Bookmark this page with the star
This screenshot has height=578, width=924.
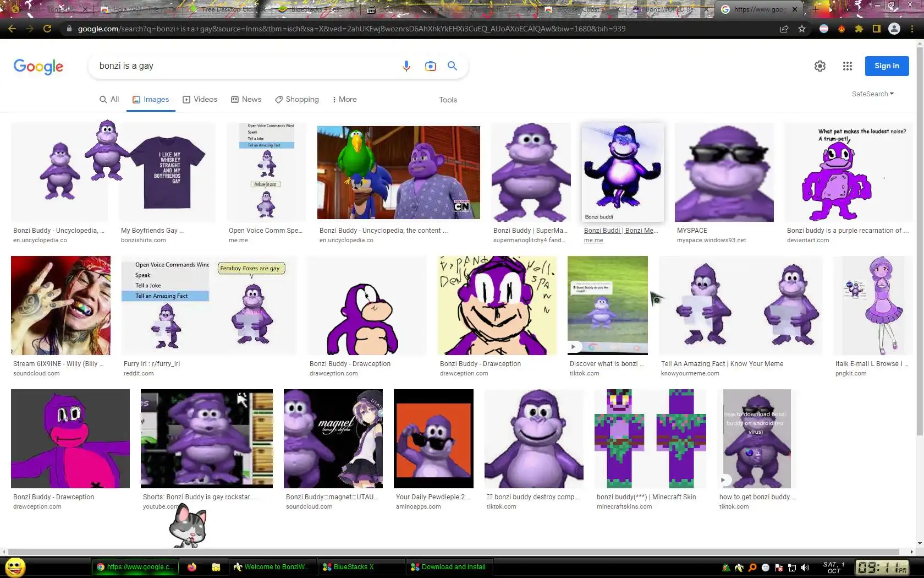pos(802,29)
